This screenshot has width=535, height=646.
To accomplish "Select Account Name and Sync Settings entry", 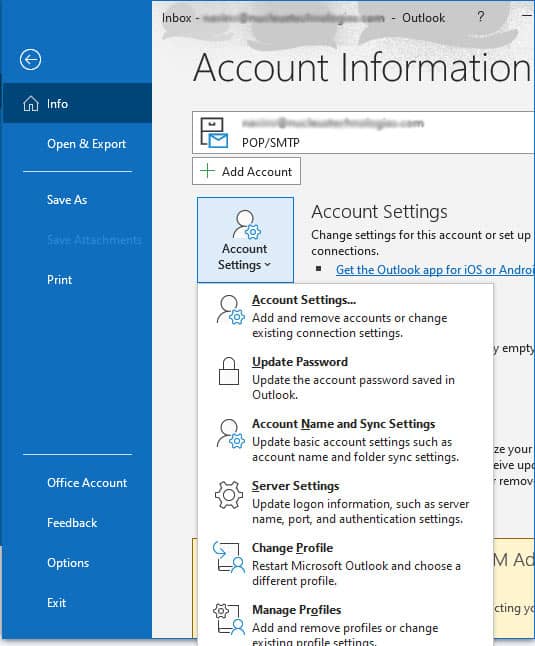I will [x=345, y=440].
